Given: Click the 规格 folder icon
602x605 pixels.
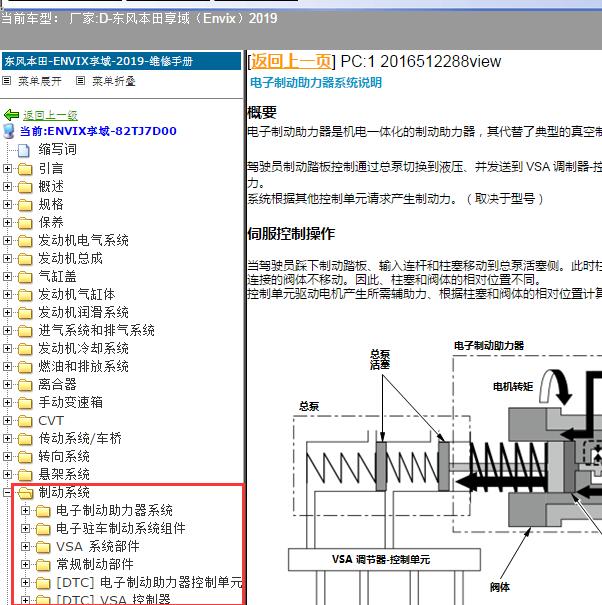Looking at the screenshot, I should pyautogui.click(x=25, y=204).
